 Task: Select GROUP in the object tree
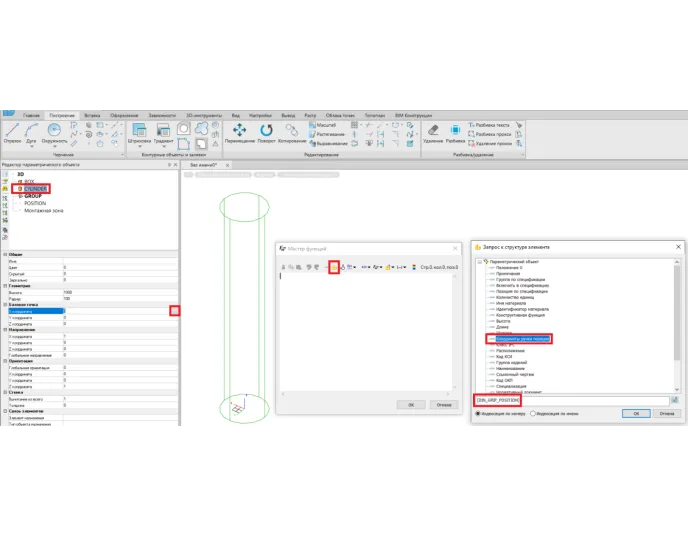pyautogui.click(x=33, y=196)
